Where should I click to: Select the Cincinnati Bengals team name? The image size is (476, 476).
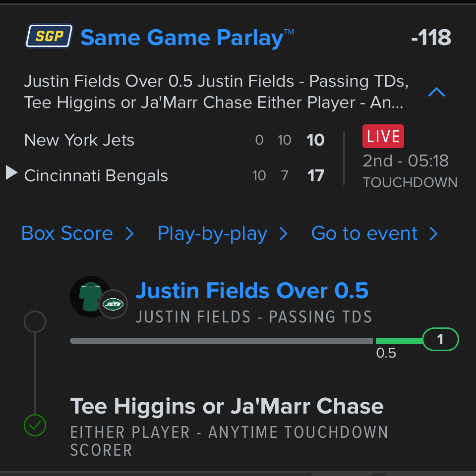tap(96, 176)
